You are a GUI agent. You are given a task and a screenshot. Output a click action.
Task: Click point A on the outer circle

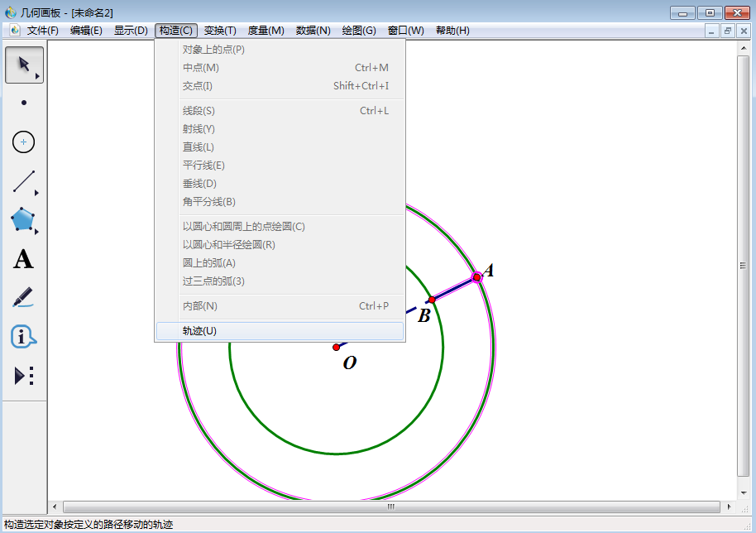pos(476,277)
